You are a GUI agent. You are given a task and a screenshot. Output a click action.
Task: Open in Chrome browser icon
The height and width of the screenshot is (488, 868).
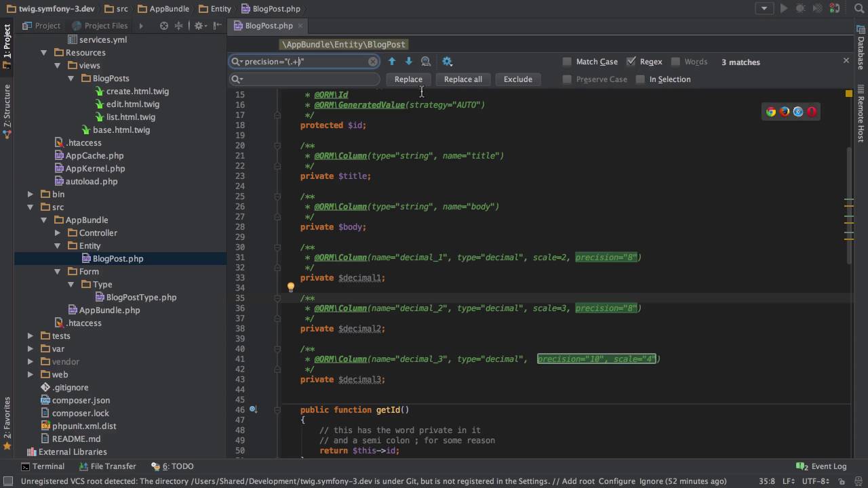coord(770,112)
